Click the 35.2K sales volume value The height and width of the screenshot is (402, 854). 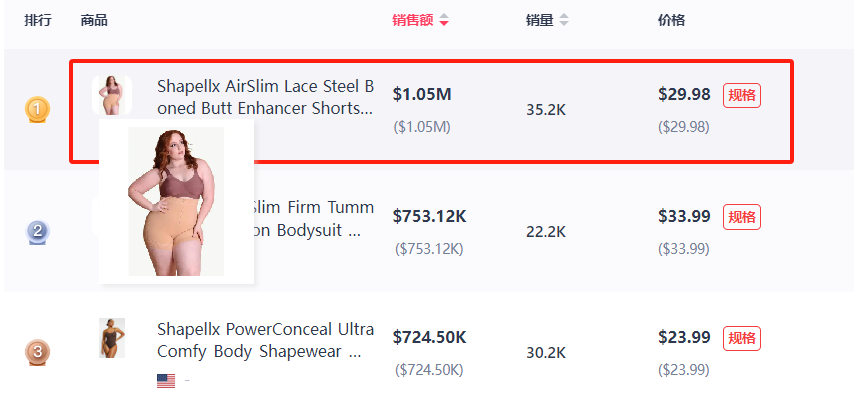point(545,109)
